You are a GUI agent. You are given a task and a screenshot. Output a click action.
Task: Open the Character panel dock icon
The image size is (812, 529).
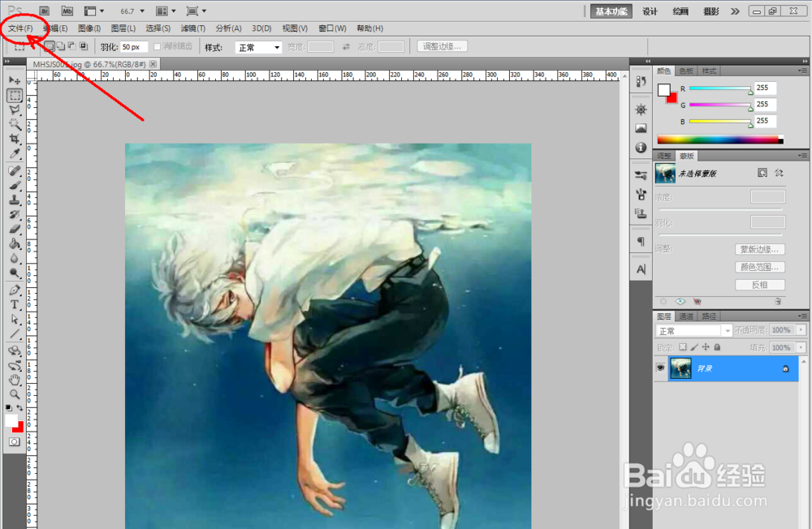pyautogui.click(x=641, y=269)
